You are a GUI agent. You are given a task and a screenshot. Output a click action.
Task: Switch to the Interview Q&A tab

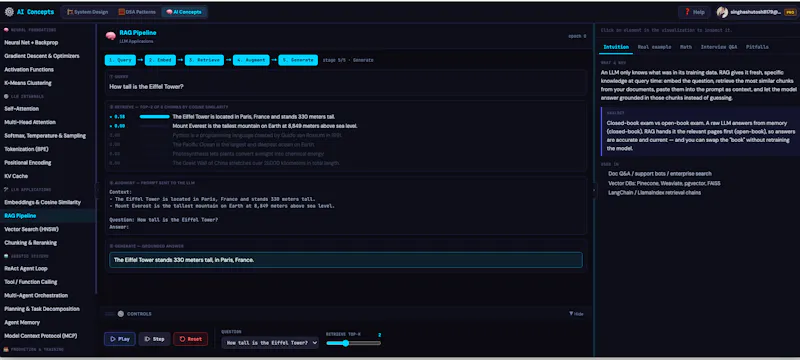coord(718,47)
